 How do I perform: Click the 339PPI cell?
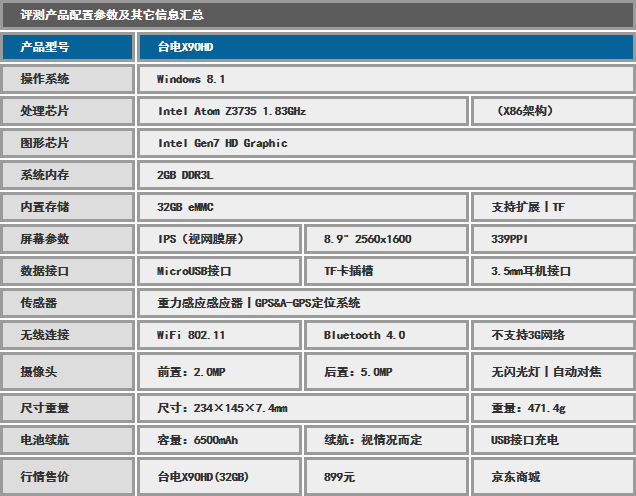point(553,239)
